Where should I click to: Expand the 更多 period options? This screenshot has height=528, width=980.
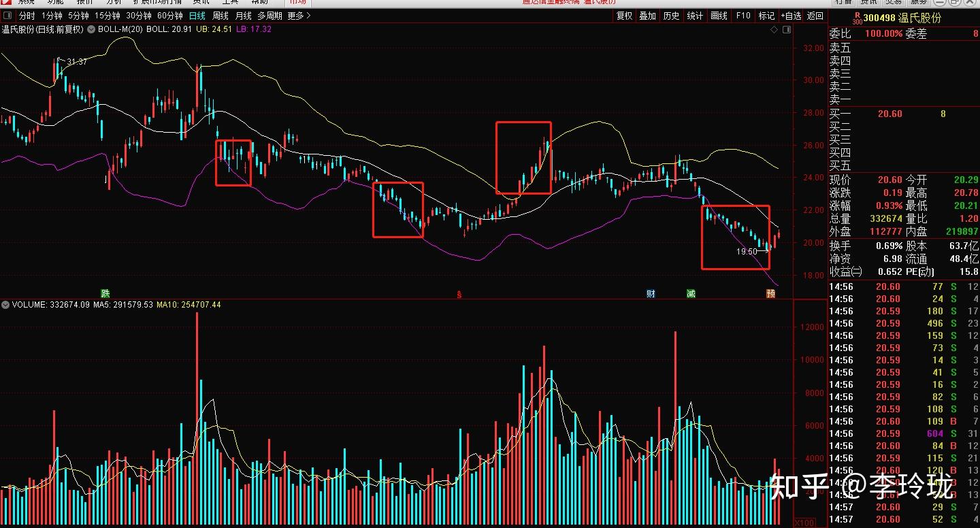point(299,16)
